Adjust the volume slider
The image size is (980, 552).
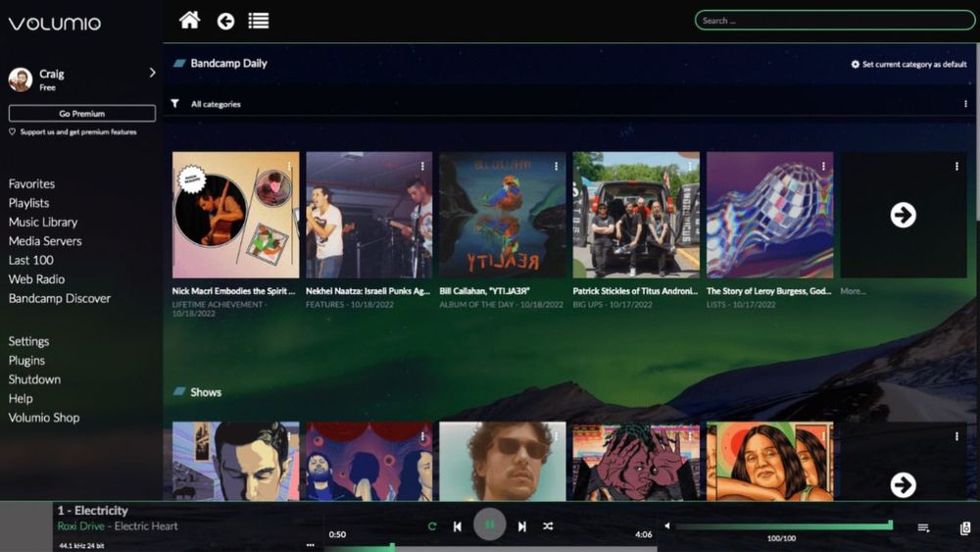coord(784,527)
